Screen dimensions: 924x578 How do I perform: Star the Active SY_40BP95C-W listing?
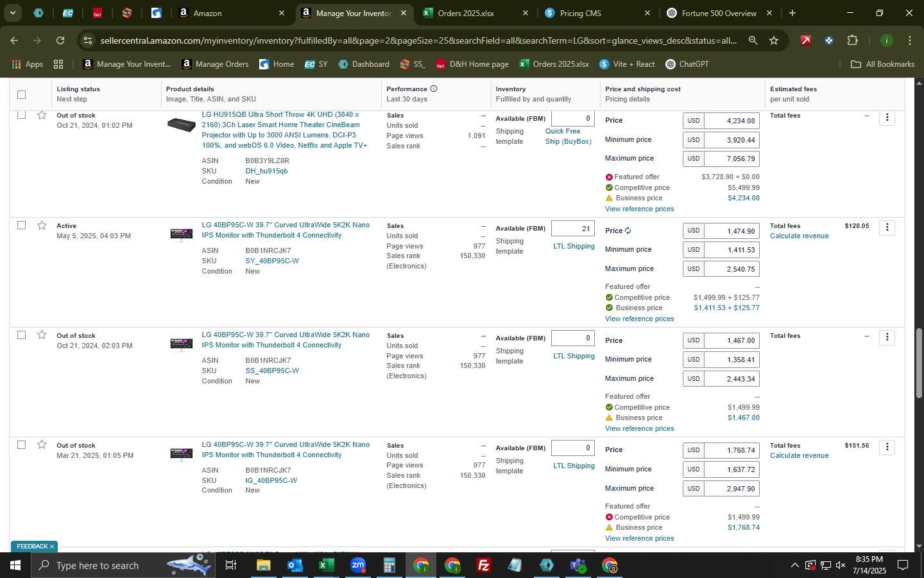(42, 225)
